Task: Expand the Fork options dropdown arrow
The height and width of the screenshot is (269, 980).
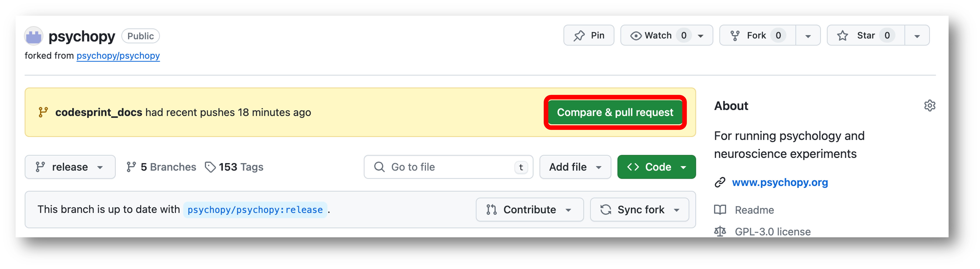Action: pyautogui.click(x=808, y=35)
